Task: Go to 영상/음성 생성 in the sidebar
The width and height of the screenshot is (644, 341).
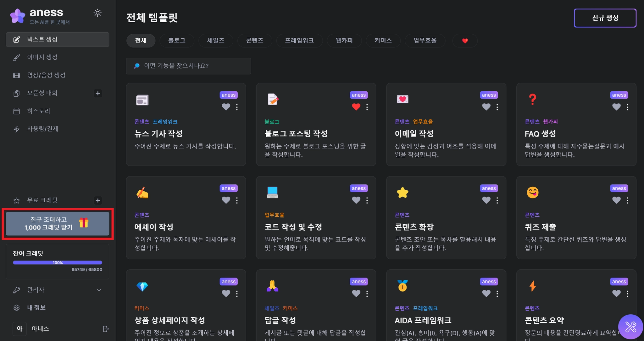Action: tap(46, 75)
